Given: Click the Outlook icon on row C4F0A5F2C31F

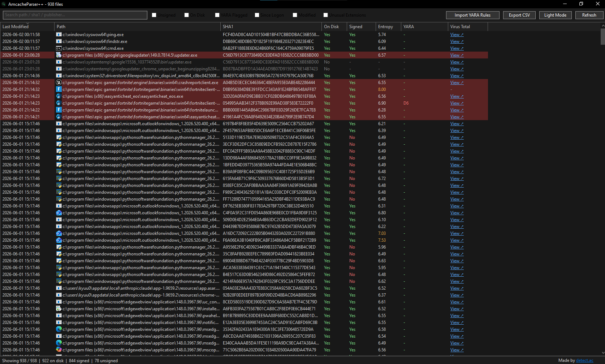Looking at the screenshot, I should 59,213.
